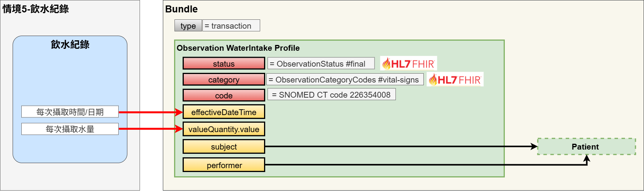Click the HL7 FHIR logo beside status
Screen dimensions: 644x191
[408, 64]
